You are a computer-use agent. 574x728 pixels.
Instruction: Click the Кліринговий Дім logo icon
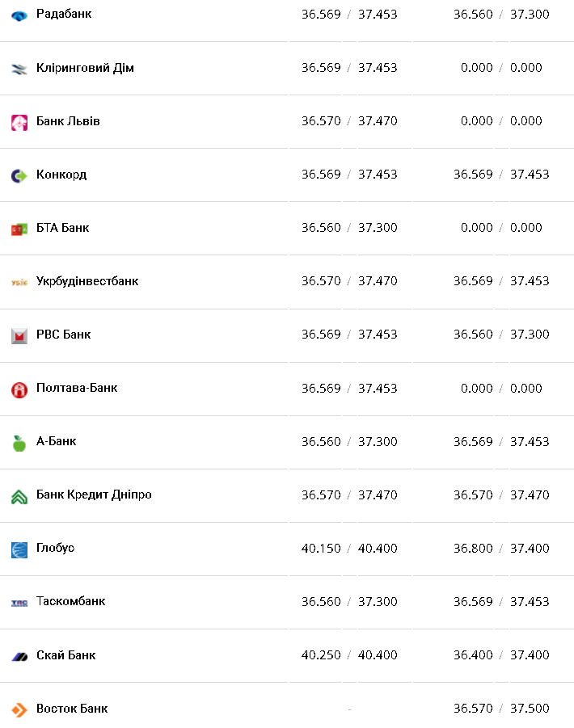tap(19, 69)
